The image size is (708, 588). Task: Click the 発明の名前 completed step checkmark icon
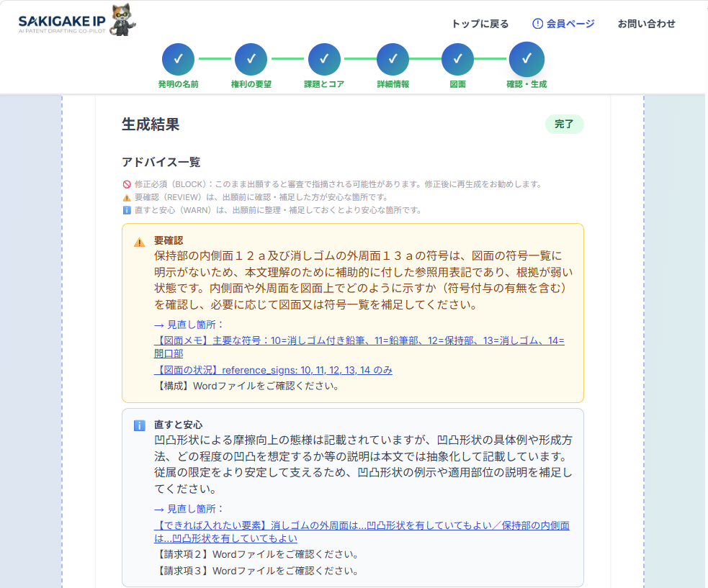178,59
